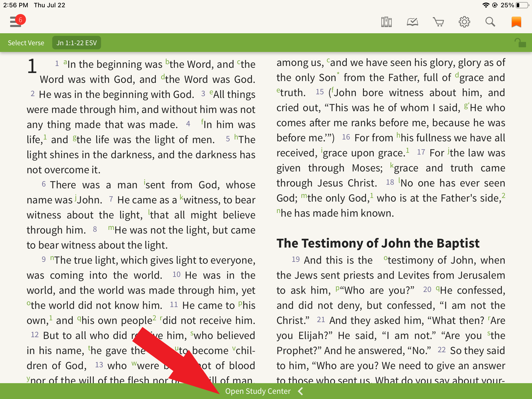Open settings gear icon

coord(464,22)
